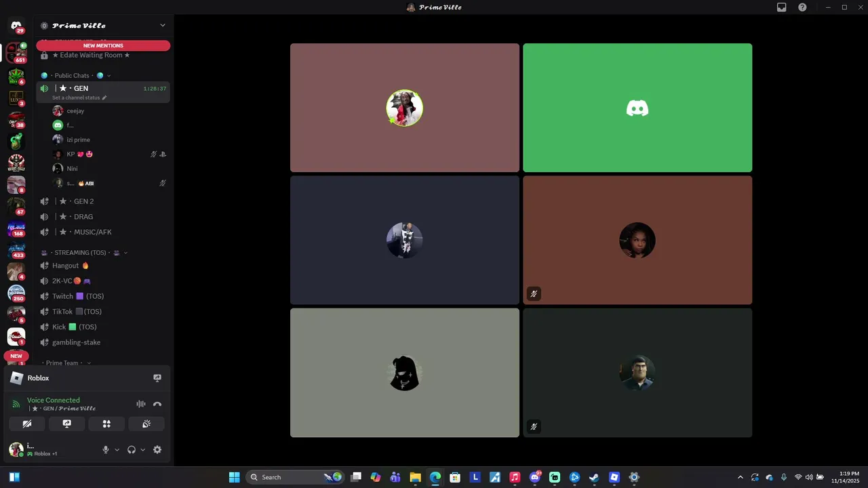Select user KP in voice list
Viewport: 868px width, 488px height.
(x=108, y=155)
